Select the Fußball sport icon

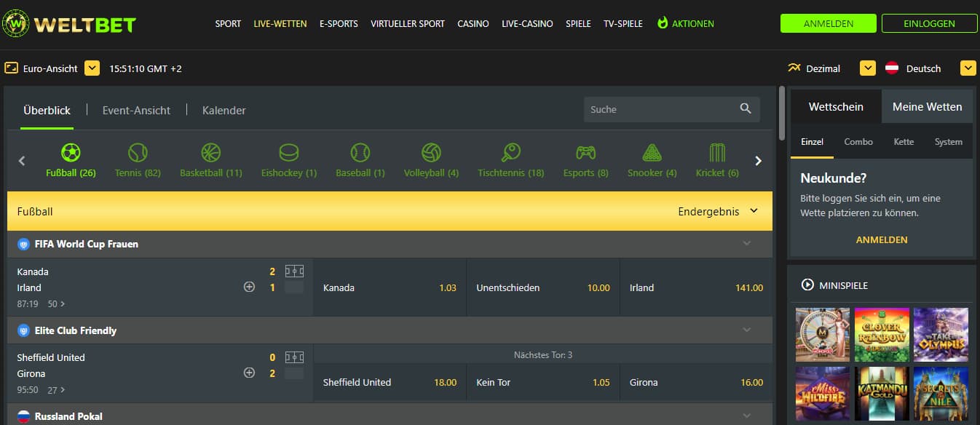coord(71,154)
